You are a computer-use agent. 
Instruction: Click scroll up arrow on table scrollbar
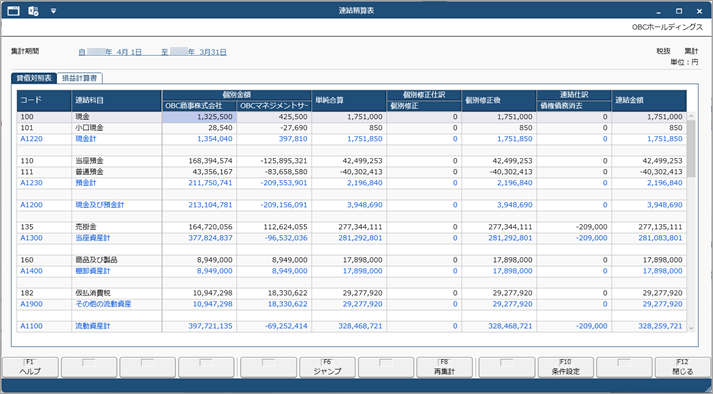(691, 116)
